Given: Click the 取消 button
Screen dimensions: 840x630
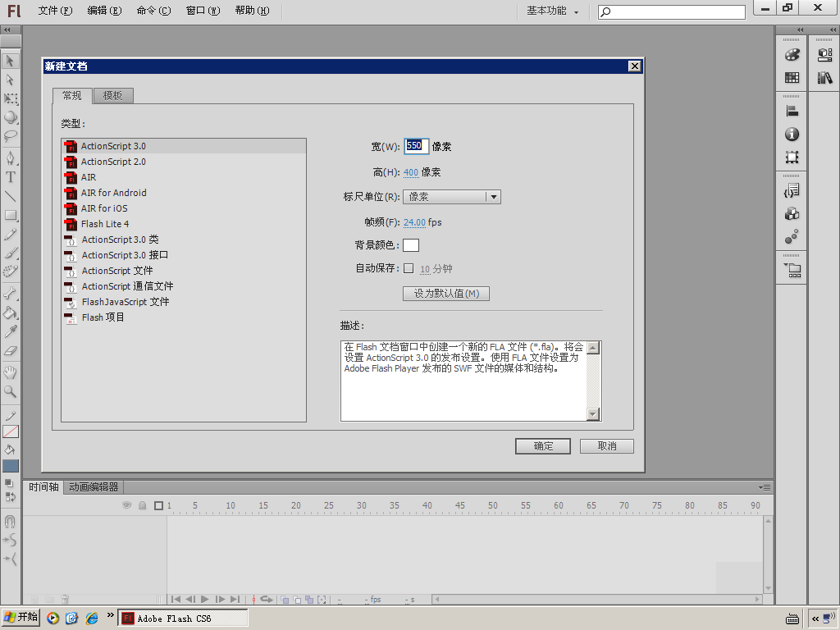Looking at the screenshot, I should 607,445.
